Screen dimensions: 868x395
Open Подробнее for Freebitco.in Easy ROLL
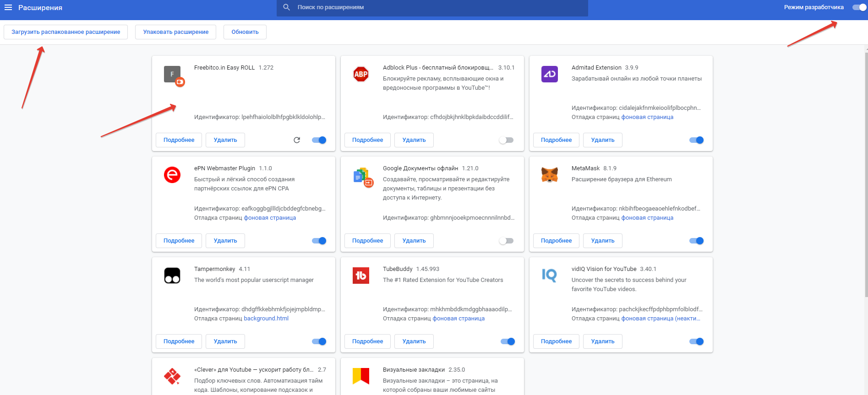click(x=179, y=140)
